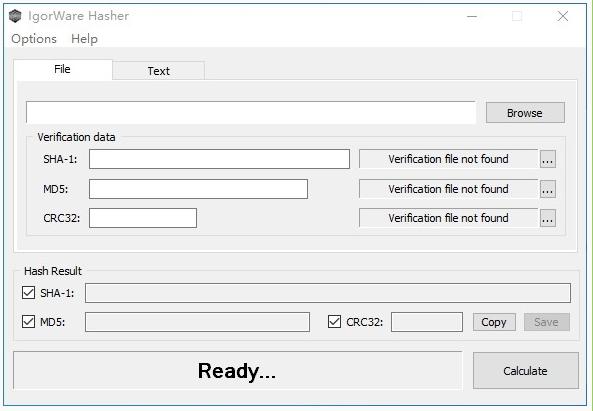Image resolution: width=593 pixels, height=411 pixels.
Task: Click SHA-1 'Verification file not found' status
Action: [448, 159]
